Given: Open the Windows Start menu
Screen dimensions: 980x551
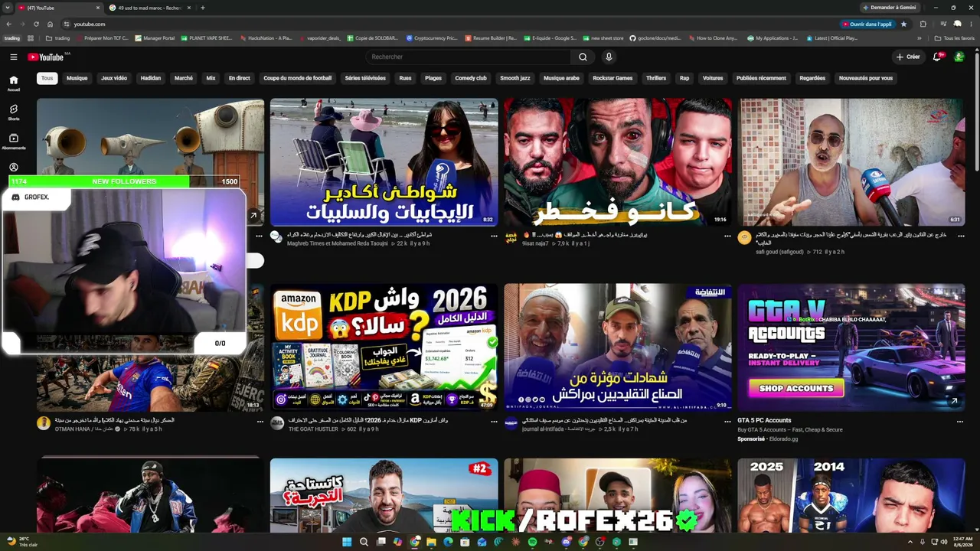Looking at the screenshot, I should coord(347,542).
